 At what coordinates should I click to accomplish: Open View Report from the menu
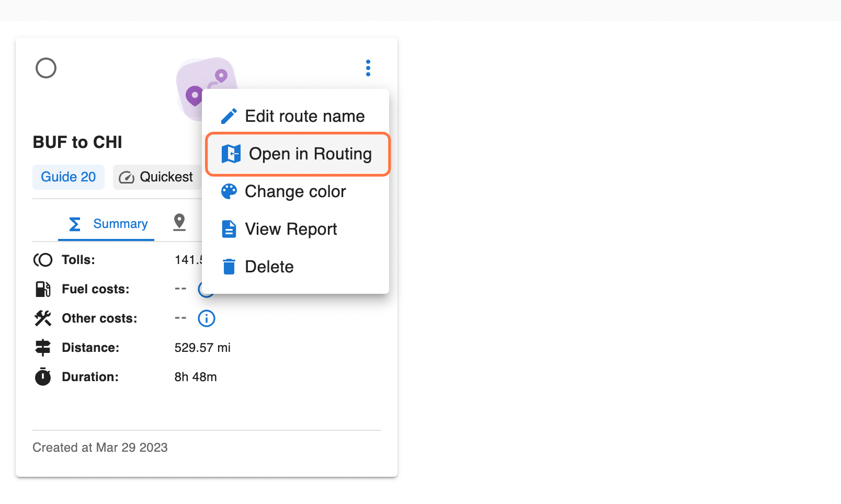tap(296, 229)
